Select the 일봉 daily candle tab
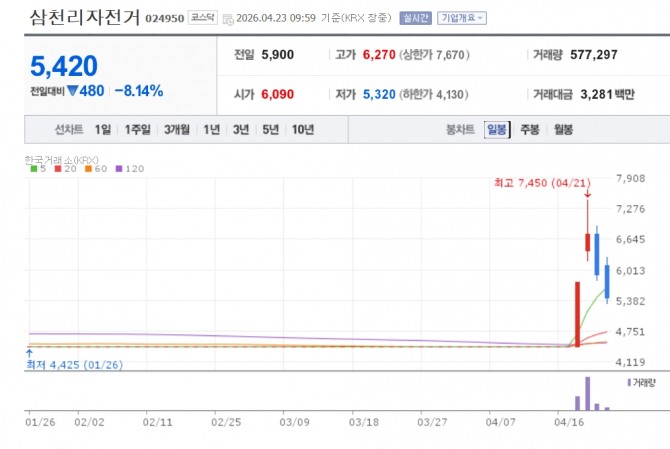Viewport: 670px width, 449px height. pos(496,130)
